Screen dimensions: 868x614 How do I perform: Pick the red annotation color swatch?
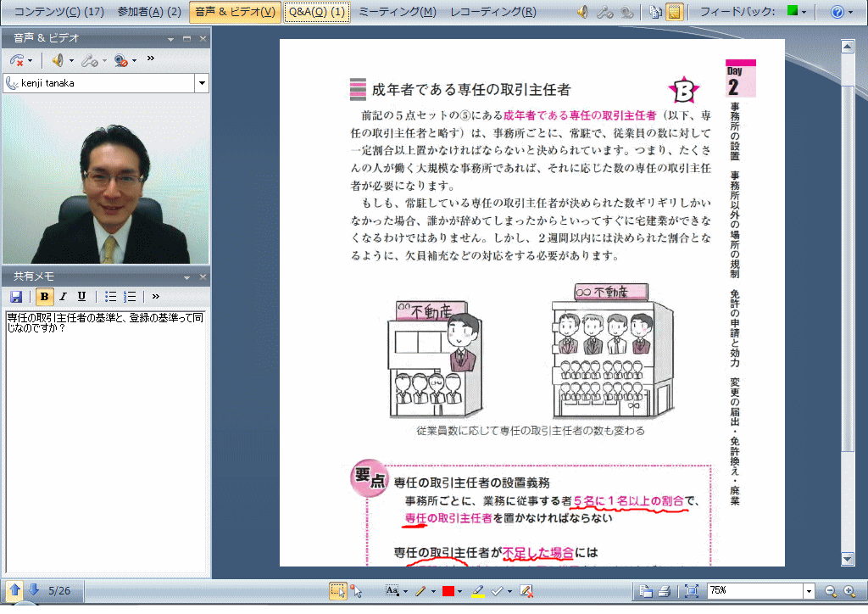pyautogui.click(x=448, y=591)
